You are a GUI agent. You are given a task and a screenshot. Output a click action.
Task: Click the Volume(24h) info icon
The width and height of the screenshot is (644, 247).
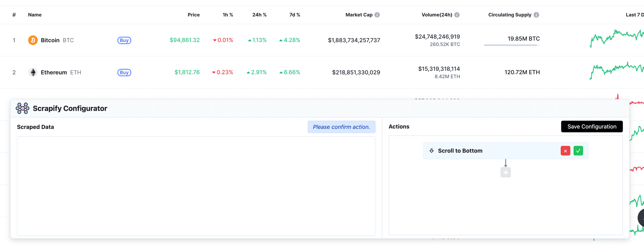pyautogui.click(x=457, y=15)
